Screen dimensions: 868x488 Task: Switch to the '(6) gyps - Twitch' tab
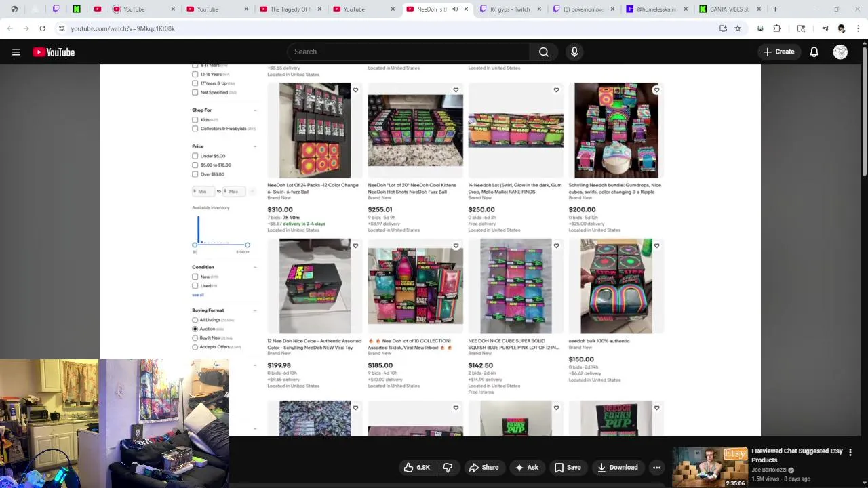point(510,9)
